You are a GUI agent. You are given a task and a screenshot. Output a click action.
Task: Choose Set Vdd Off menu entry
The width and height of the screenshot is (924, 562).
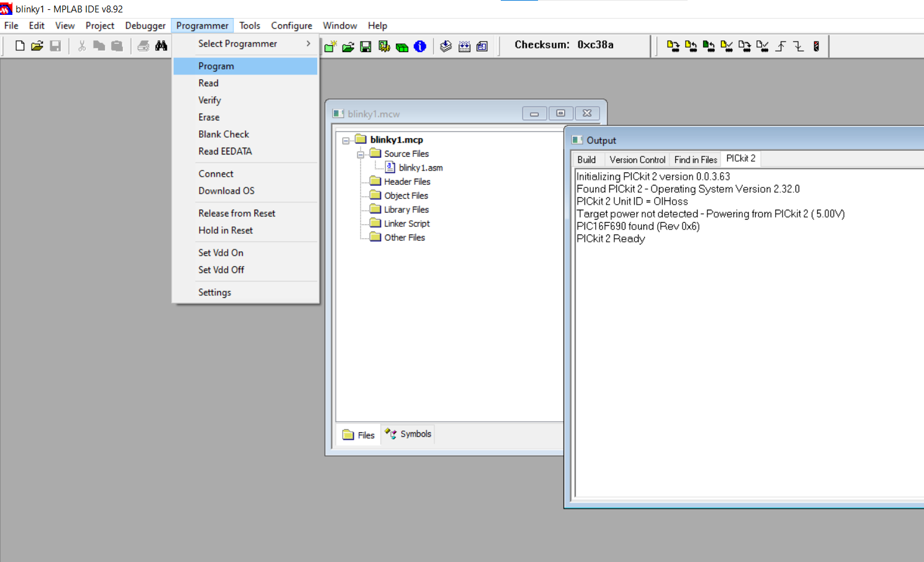pos(246,270)
